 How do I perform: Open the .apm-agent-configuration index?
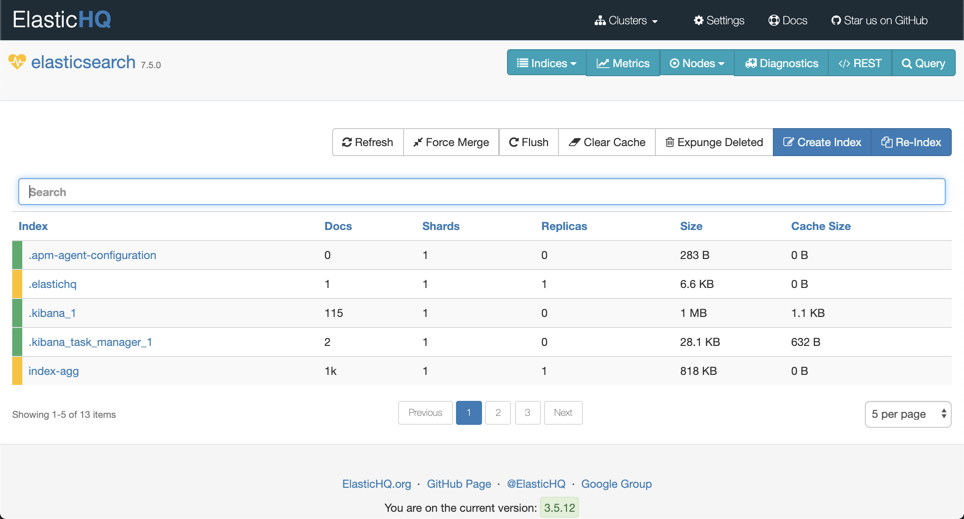tap(92, 255)
